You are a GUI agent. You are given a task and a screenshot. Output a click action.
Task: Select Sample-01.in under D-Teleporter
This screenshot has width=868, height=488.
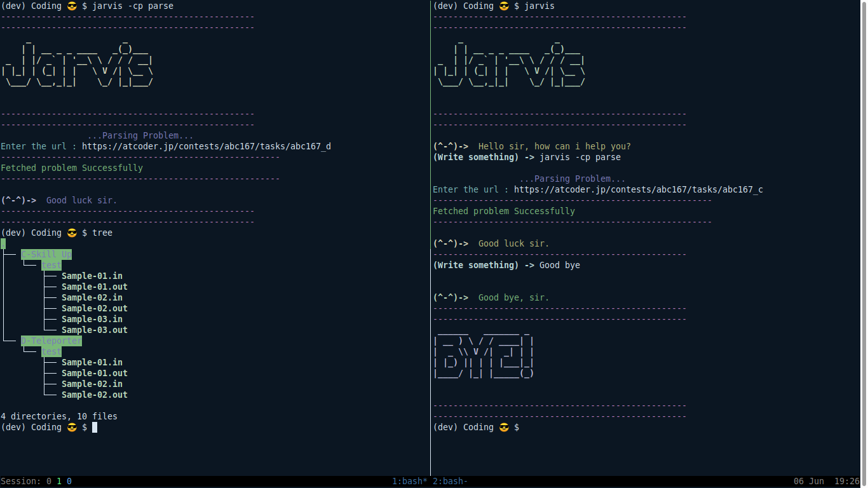92,362
